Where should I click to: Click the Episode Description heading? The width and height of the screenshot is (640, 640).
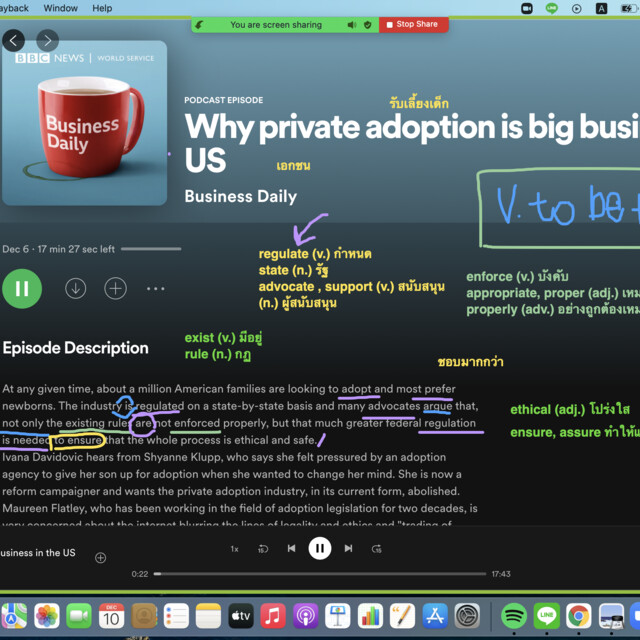pos(76,348)
